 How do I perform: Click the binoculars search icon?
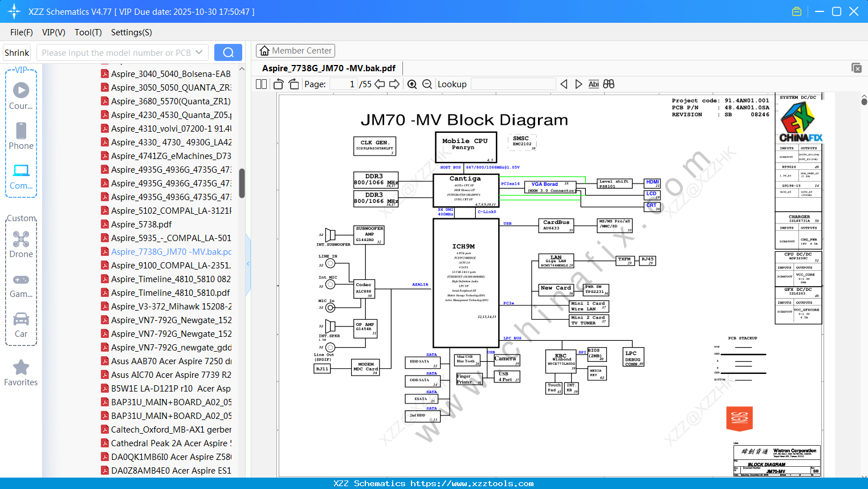tap(609, 84)
